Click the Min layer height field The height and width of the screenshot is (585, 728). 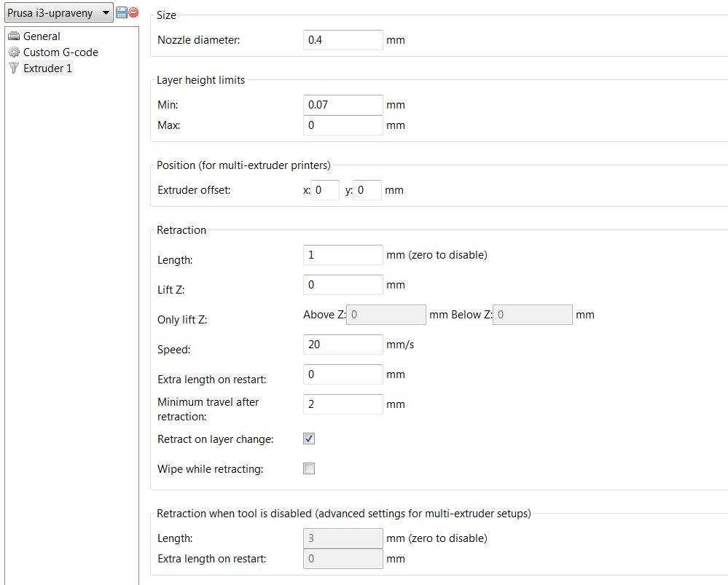[343, 105]
